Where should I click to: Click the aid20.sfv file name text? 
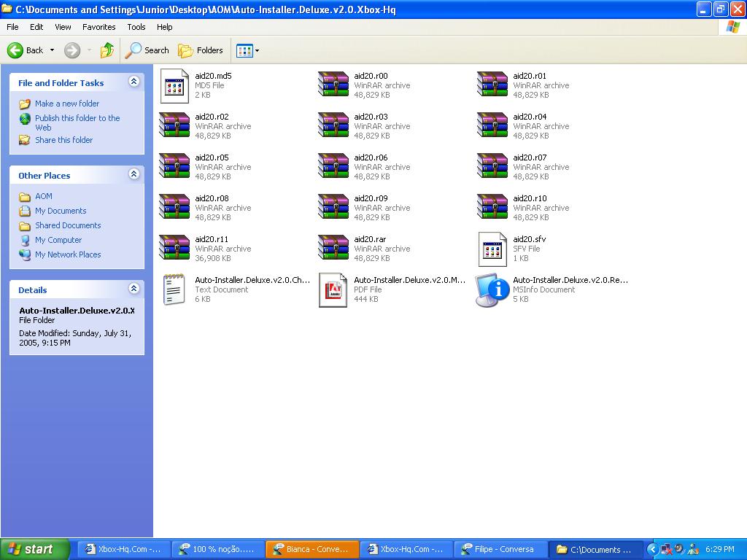click(530, 239)
